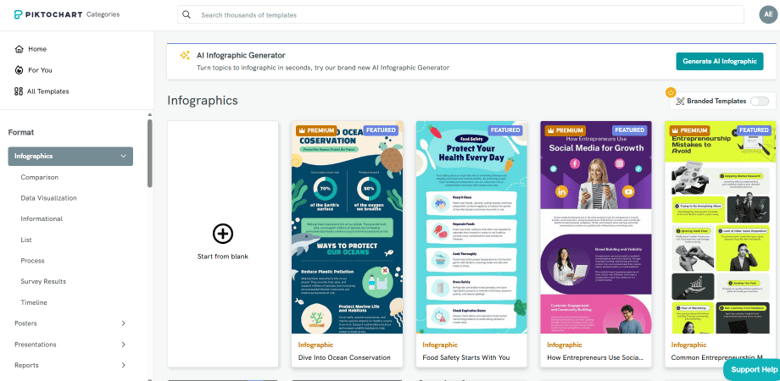Expand the Posters category arrow

pyautogui.click(x=123, y=323)
